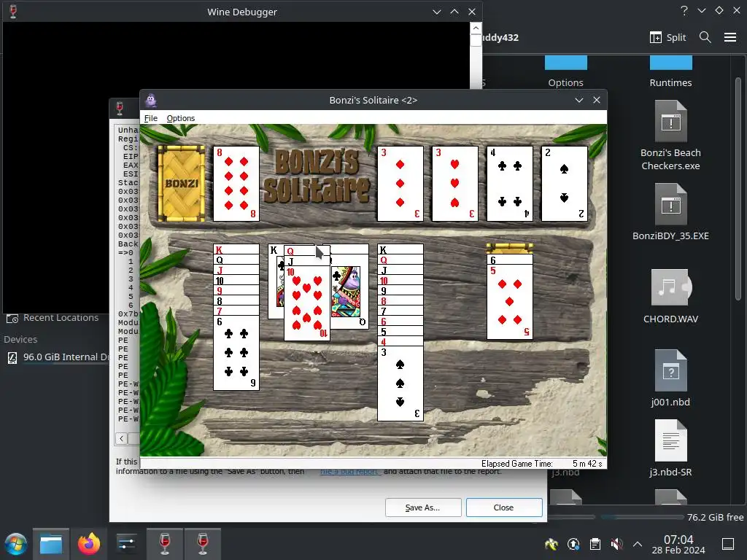Open system settings taskbar icon
The height and width of the screenshot is (560, 747).
coord(127,544)
